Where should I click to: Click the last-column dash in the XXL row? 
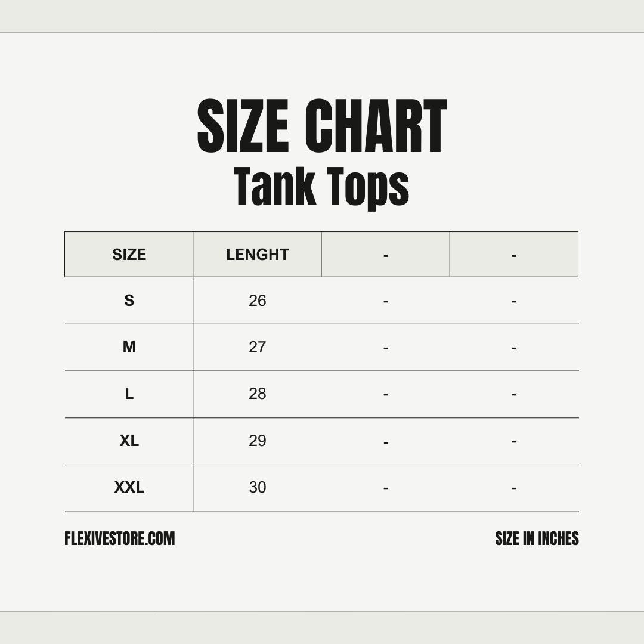click(514, 488)
